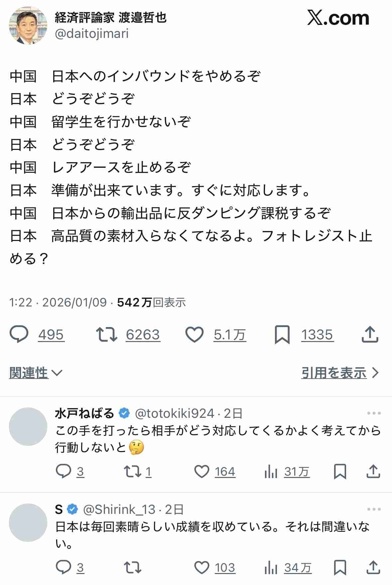View the 6263 reposts list
The width and height of the screenshot is (392, 585).
coord(143,335)
